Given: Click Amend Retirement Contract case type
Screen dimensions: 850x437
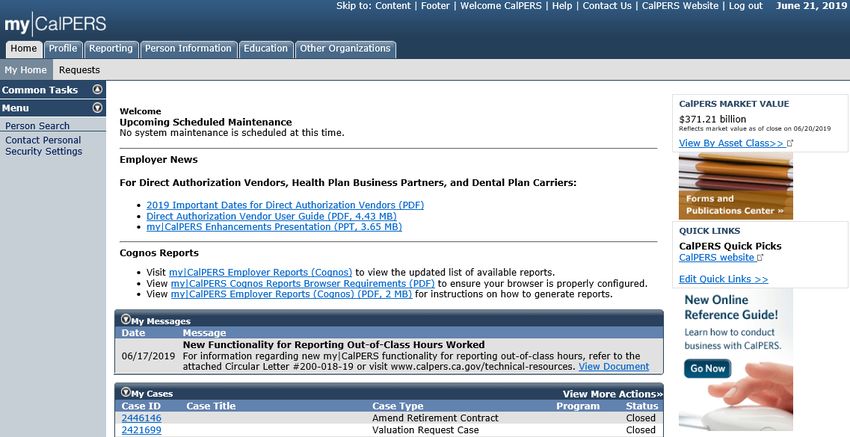Looking at the screenshot, I should click(435, 418).
